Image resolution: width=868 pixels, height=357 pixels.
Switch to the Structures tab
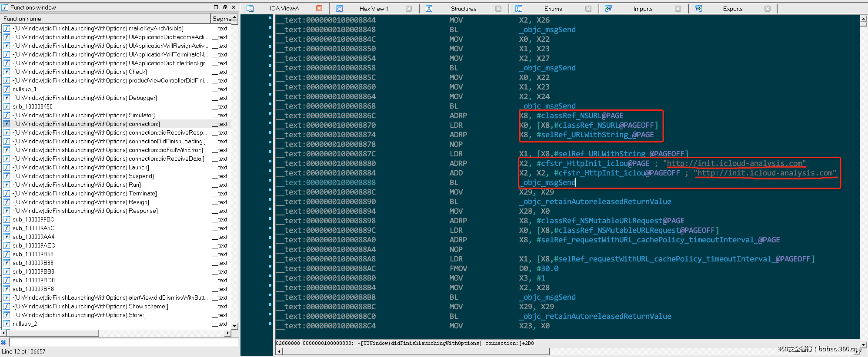pos(463,8)
